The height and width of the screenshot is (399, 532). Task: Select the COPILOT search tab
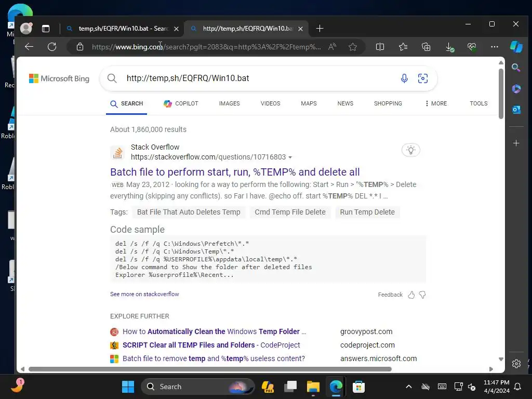(x=181, y=103)
